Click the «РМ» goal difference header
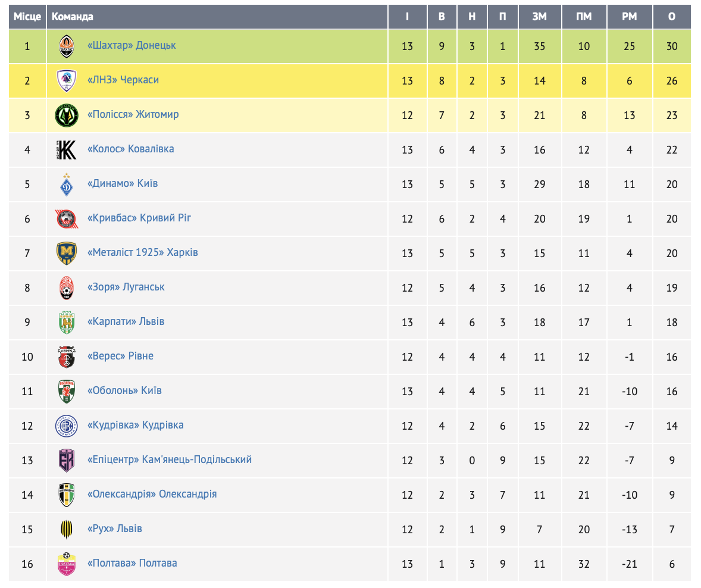The height and width of the screenshot is (588, 701). click(x=629, y=17)
